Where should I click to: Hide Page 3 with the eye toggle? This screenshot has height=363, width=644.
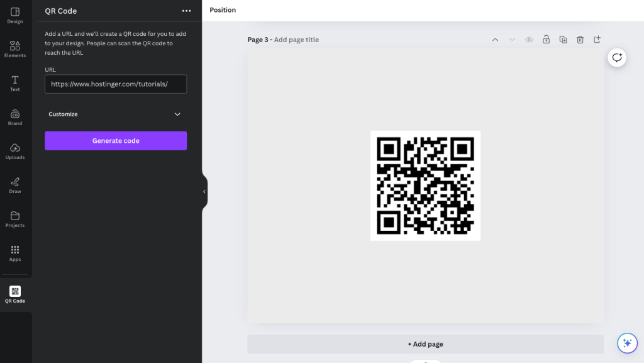tap(529, 39)
